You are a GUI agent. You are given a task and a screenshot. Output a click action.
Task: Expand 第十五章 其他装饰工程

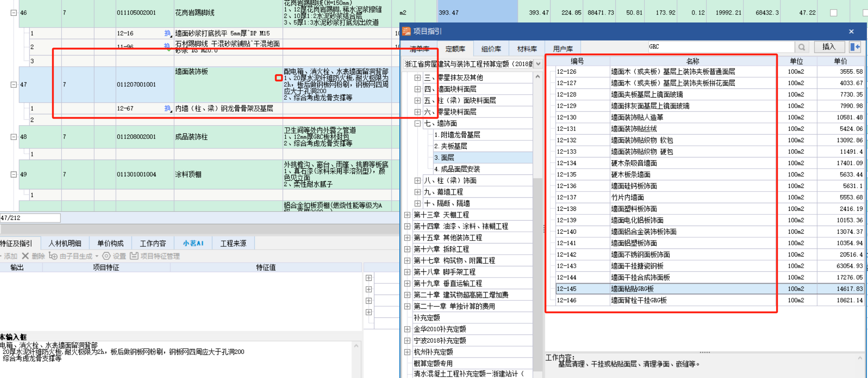[x=407, y=238]
